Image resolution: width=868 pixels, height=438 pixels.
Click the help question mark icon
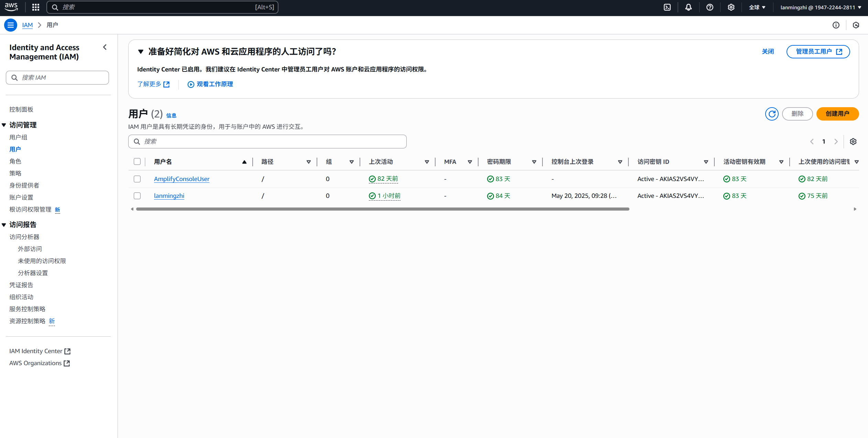click(710, 7)
